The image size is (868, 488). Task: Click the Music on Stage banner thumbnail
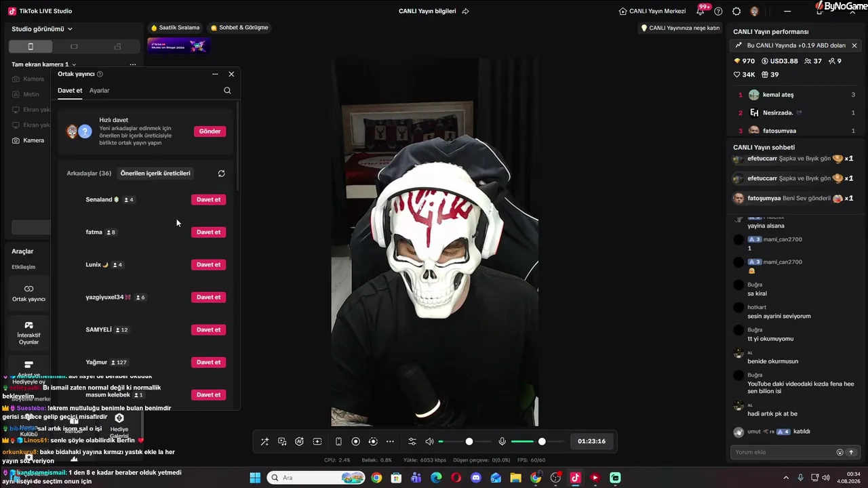178,46
